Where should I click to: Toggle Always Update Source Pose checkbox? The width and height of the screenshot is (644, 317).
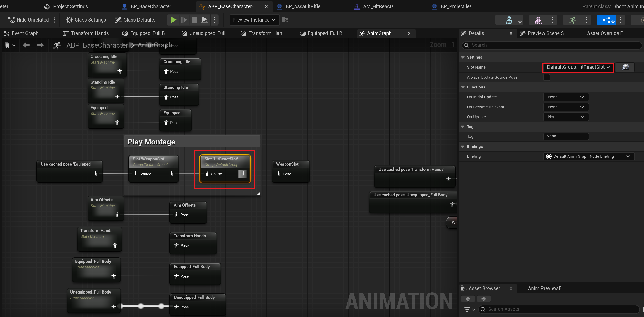tap(546, 77)
